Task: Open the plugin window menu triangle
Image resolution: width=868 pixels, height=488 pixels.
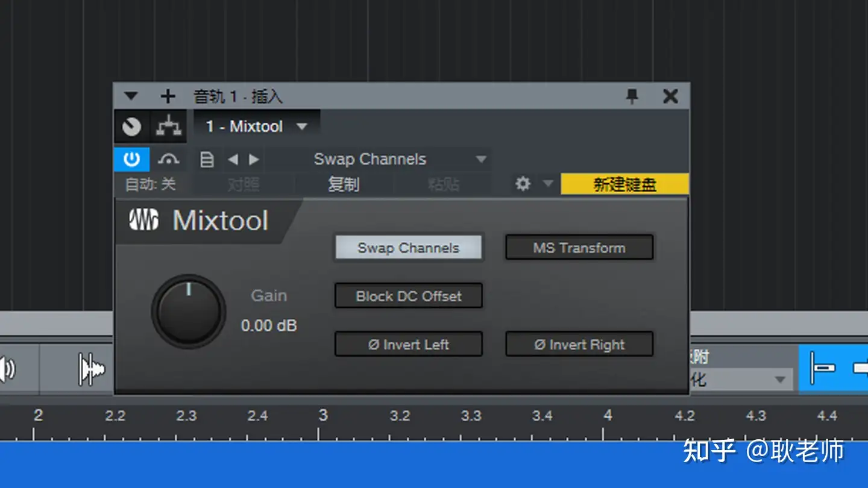Action: point(131,96)
